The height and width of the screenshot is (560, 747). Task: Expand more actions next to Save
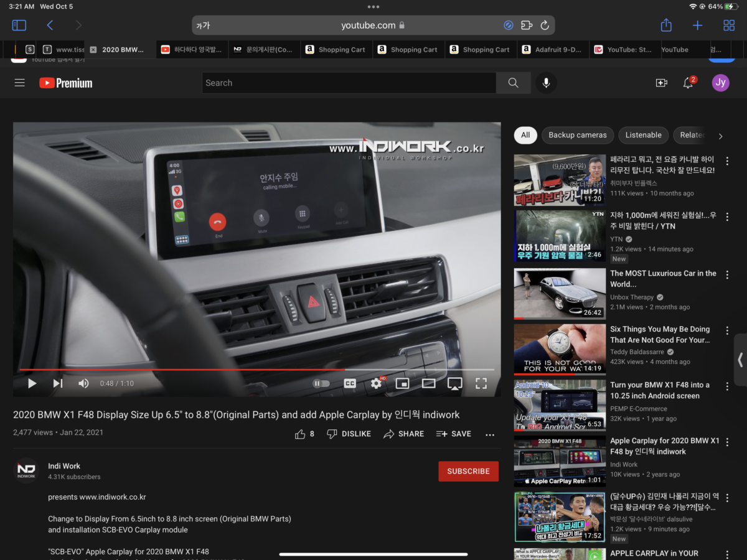[490, 434]
